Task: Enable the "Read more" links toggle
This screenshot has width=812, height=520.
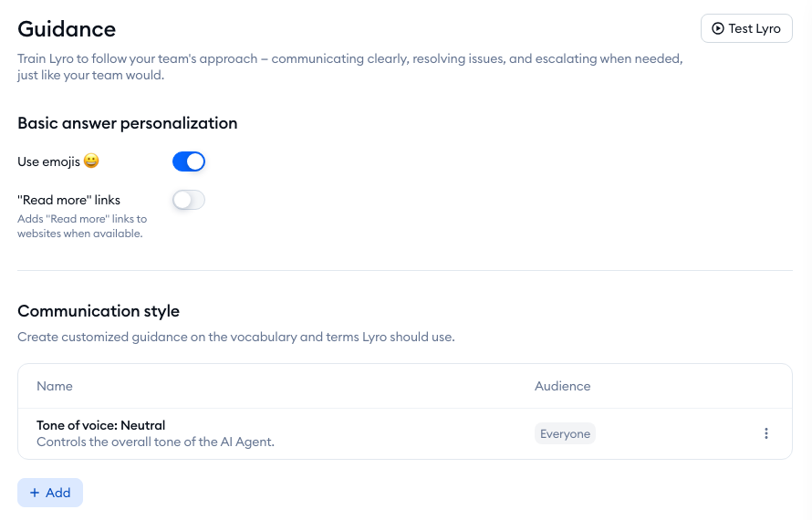Action: (189, 200)
